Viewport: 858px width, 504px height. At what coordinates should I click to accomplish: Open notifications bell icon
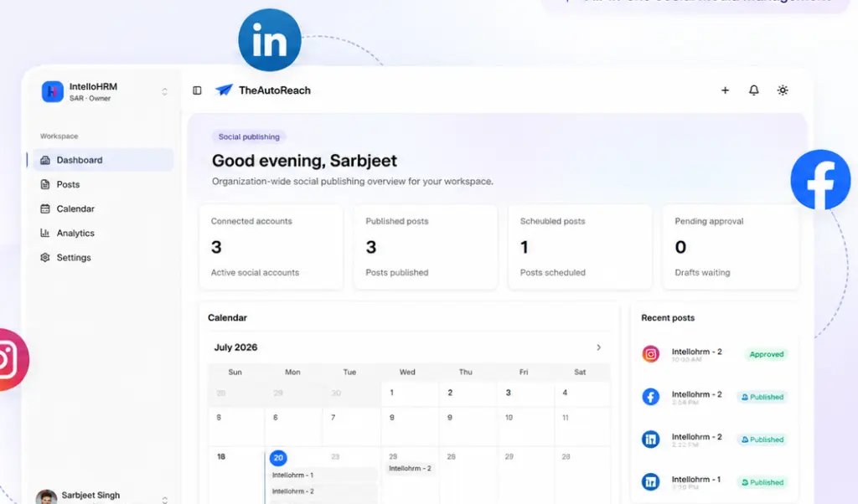tap(753, 90)
